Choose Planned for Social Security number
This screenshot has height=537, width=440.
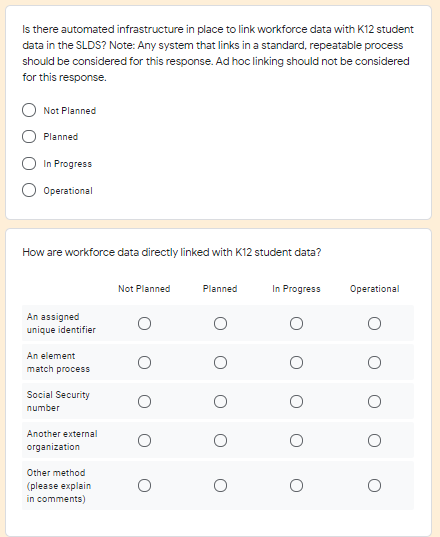[221, 401]
